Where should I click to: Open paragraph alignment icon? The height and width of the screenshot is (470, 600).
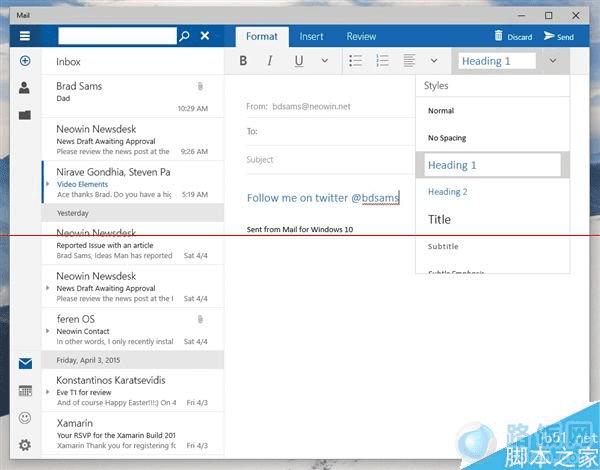point(409,61)
